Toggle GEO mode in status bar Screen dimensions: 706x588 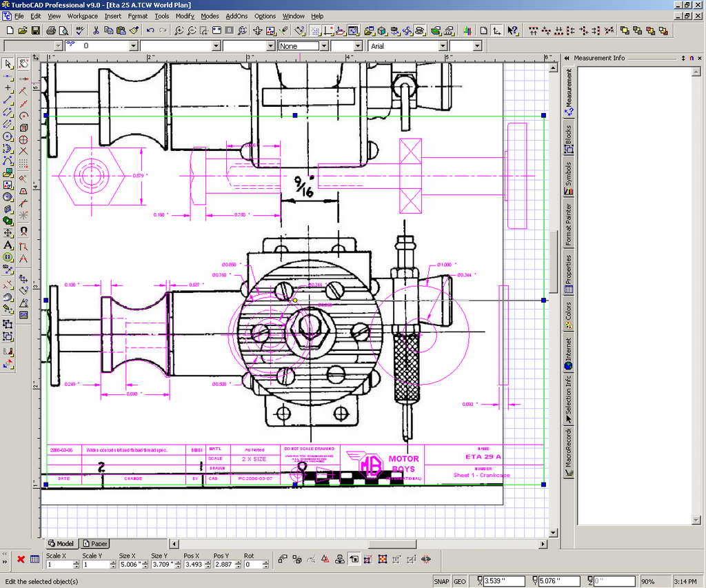[459, 582]
